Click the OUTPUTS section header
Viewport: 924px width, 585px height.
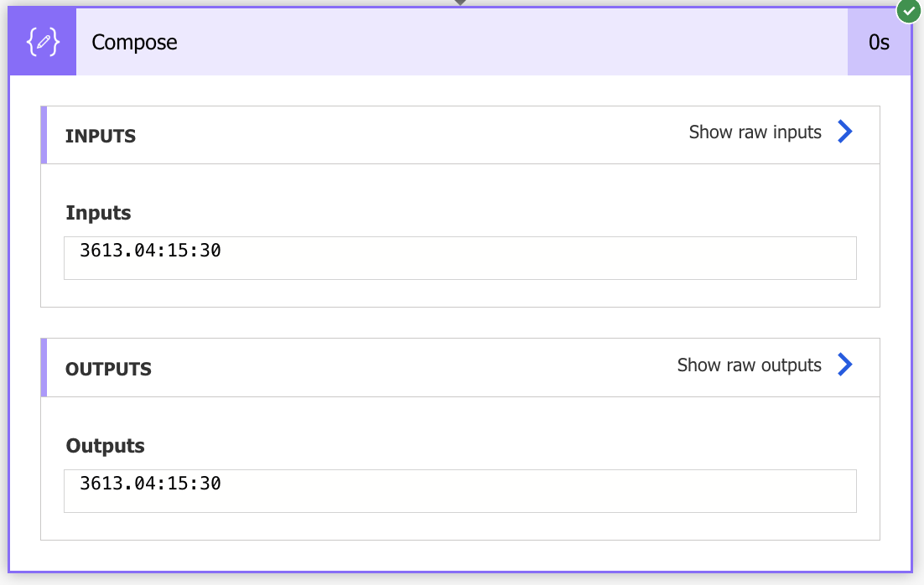pos(108,369)
